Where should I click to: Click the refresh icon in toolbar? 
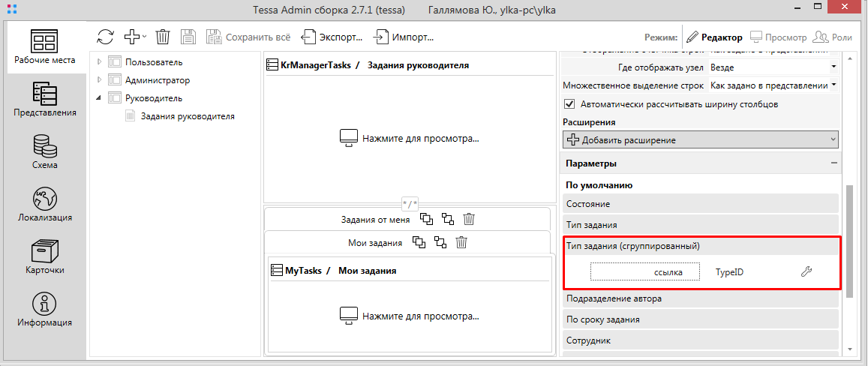(106, 37)
